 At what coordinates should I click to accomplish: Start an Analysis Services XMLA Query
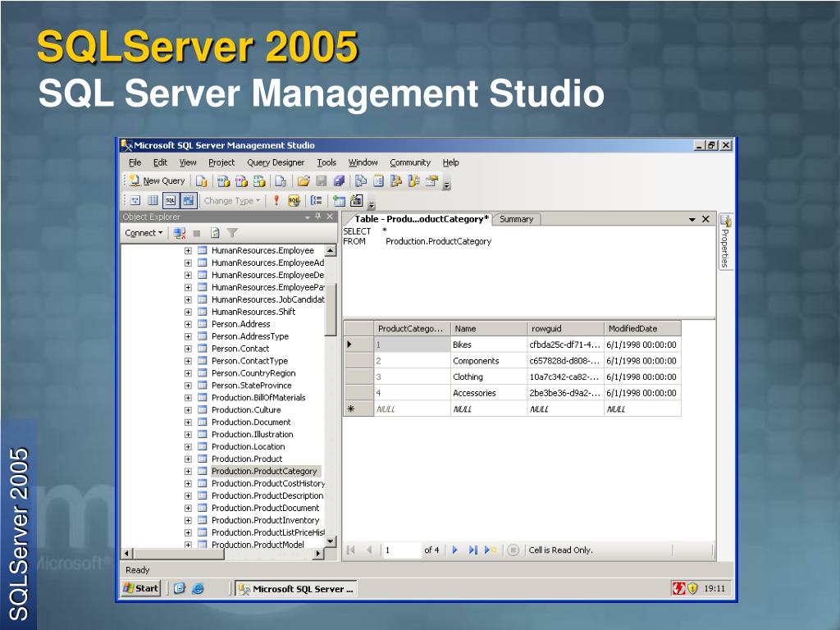(x=259, y=181)
